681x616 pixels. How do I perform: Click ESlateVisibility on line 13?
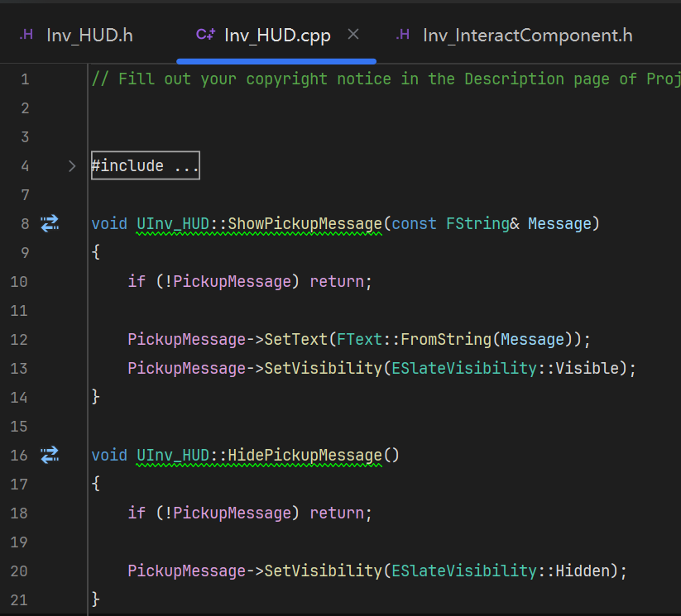(x=464, y=368)
